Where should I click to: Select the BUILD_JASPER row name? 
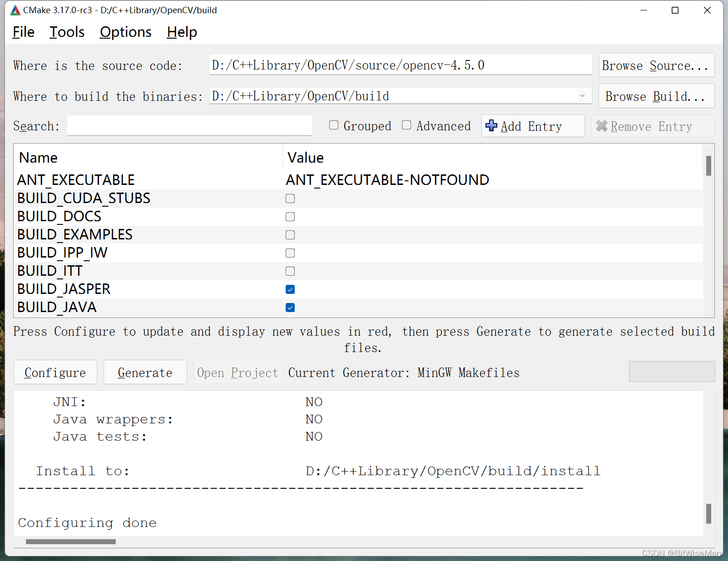64,289
